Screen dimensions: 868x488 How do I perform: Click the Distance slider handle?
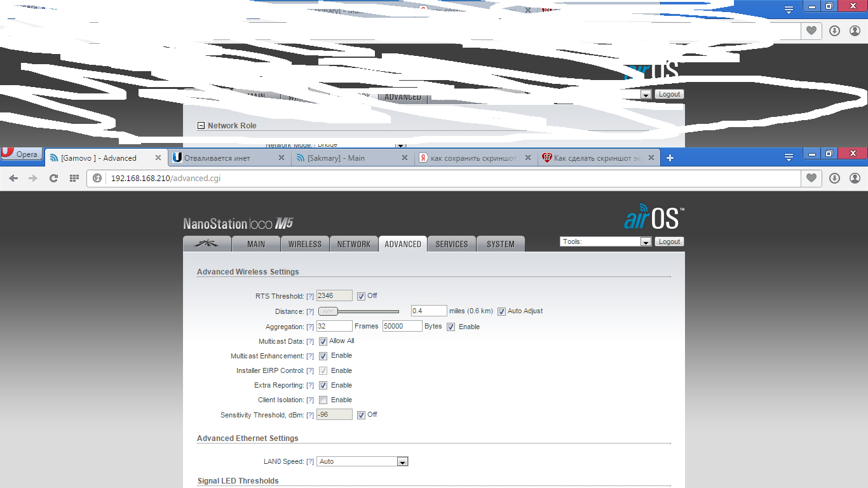coord(329,311)
